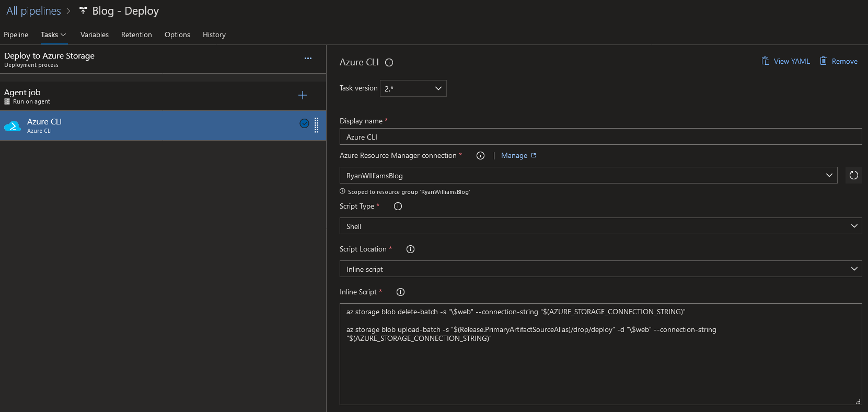
Task: Click the Display name input field
Action: click(x=600, y=136)
